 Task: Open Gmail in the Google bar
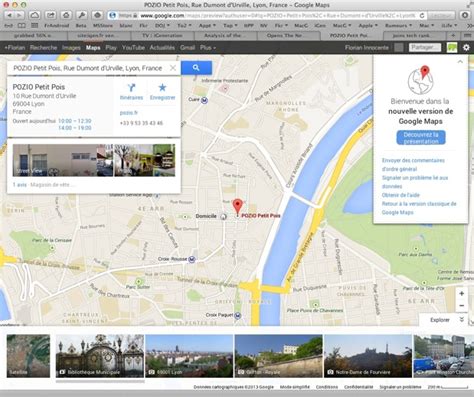coord(187,48)
